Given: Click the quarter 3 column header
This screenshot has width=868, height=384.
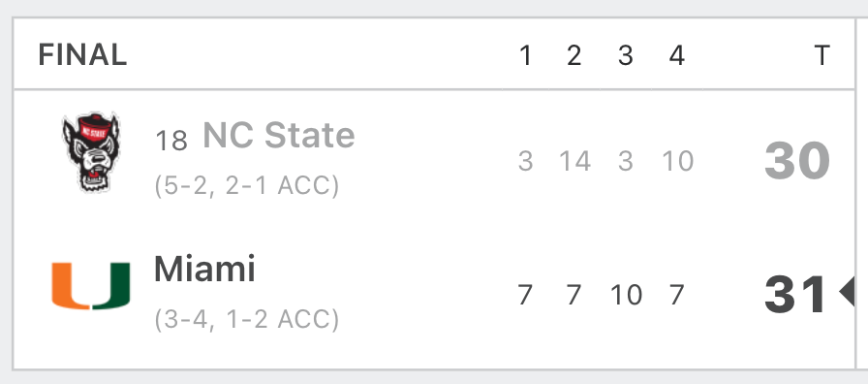Looking at the screenshot, I should click(x=625, y=55).
